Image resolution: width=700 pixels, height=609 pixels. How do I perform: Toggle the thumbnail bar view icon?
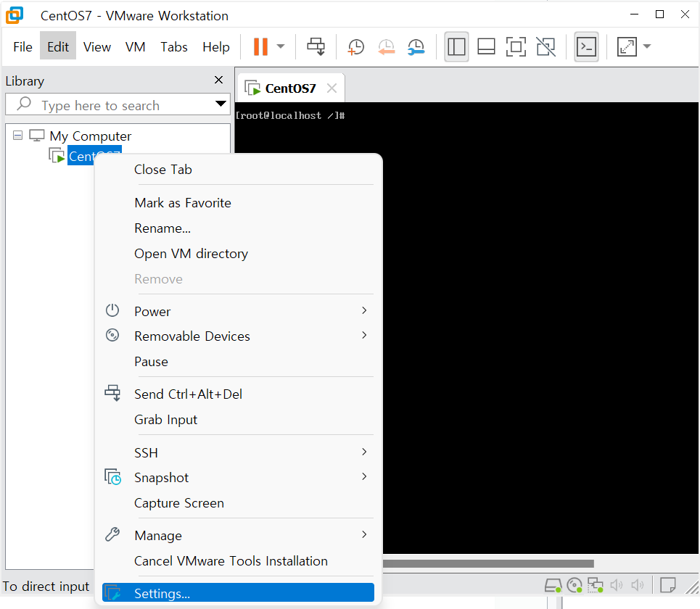(486, 46)
